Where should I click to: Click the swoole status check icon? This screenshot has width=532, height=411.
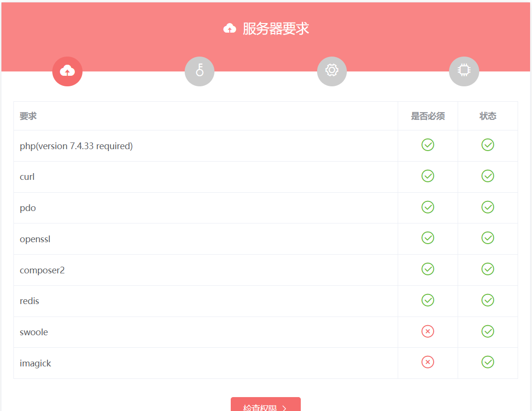click(x=487, y=331)
